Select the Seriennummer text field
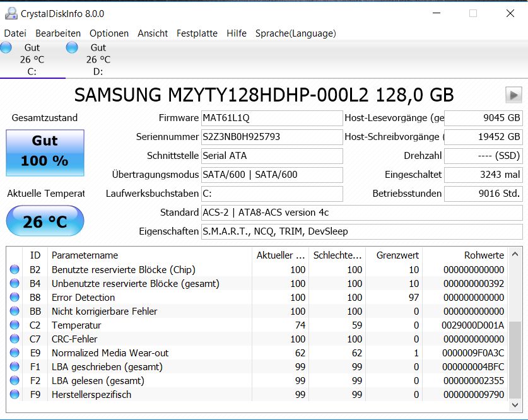Image resolution: width=528 pixels, height=420 pixels. [x=271, y=137]
